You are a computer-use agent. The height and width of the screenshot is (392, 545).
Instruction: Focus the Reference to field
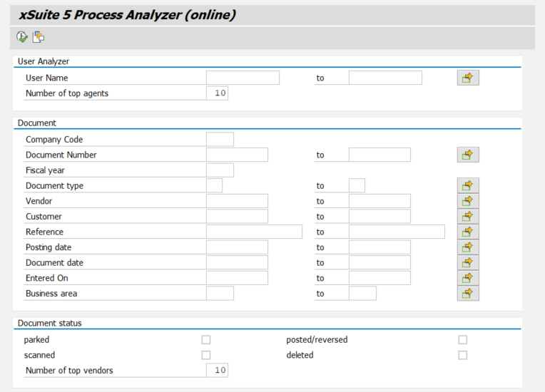tap(397, 232)
